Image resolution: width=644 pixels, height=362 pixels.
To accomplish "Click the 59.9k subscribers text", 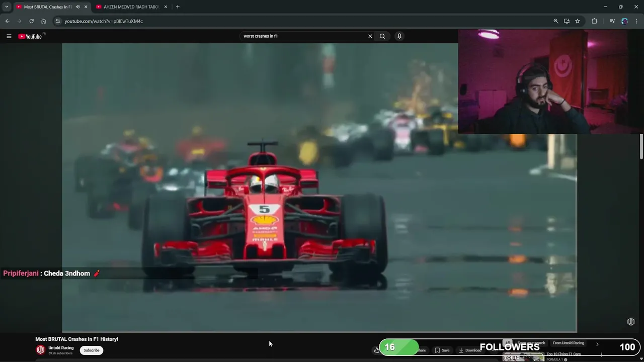I will pos(60,353).
